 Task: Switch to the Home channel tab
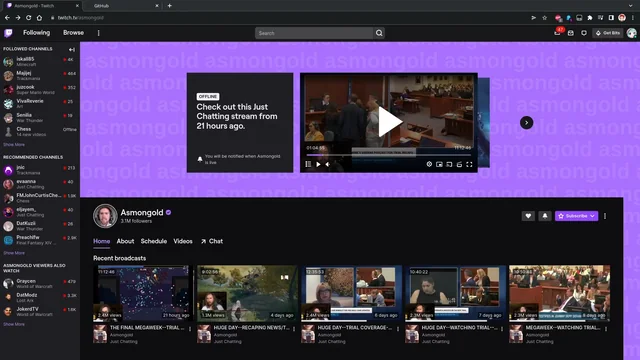[101, 241]
